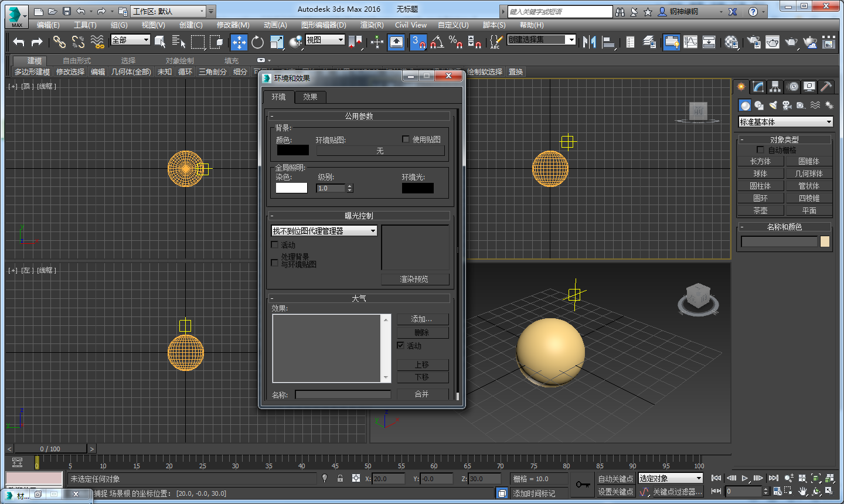Image resolution: width=844 pixels, height=504 pixels.
Task: Click the white 染色 color swatch
Action: click(x=291, y=188)
